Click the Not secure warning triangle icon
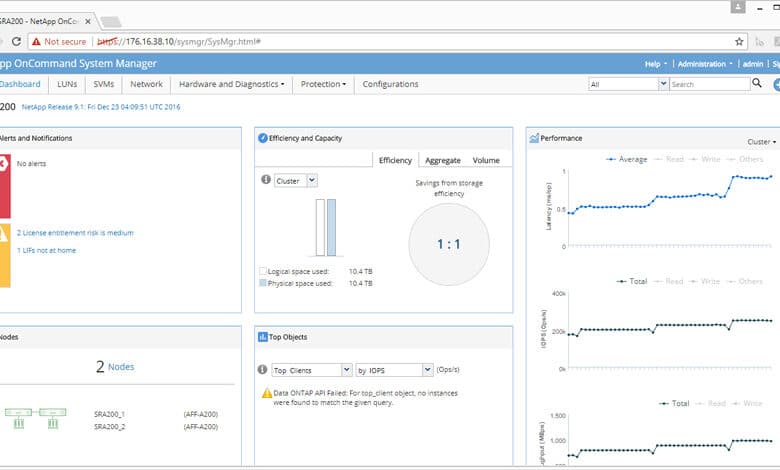The height and width of the screenshot is (470, 780). 36,42
